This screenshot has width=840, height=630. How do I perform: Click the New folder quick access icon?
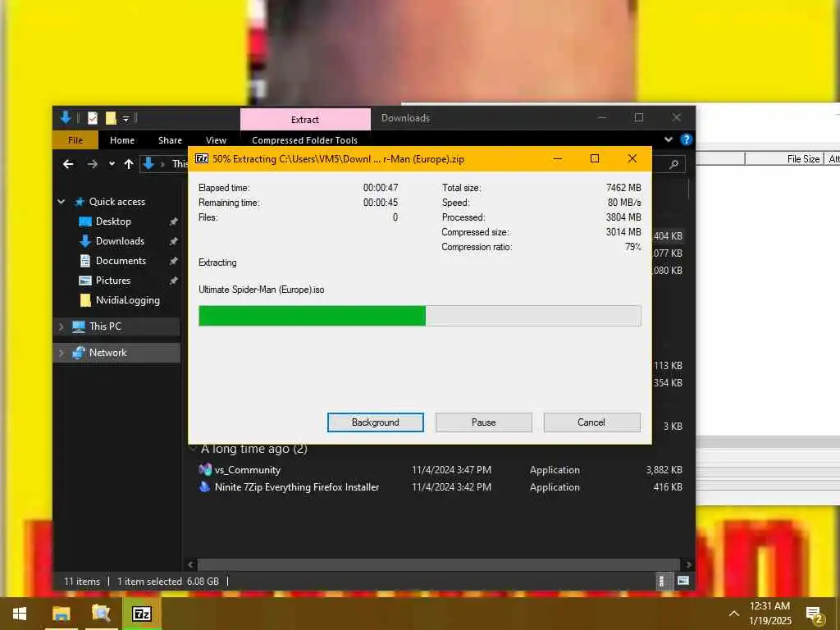click(x=111, y=118)
